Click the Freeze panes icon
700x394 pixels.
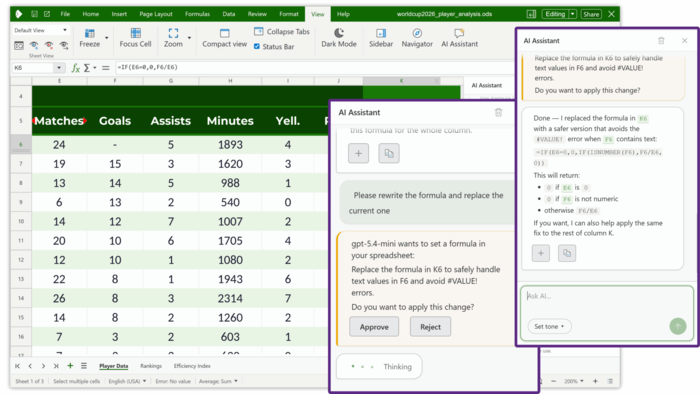pyautogui.click(x=90, y=33)
